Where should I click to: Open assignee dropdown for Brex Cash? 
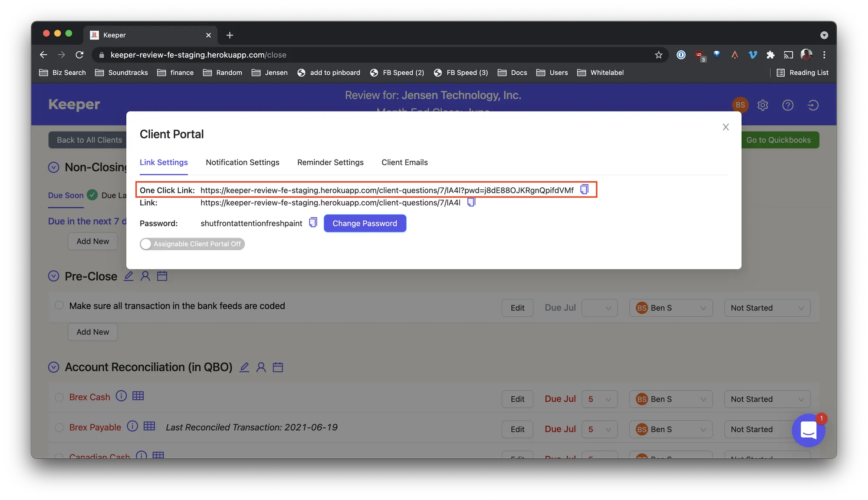click(671, 399)
